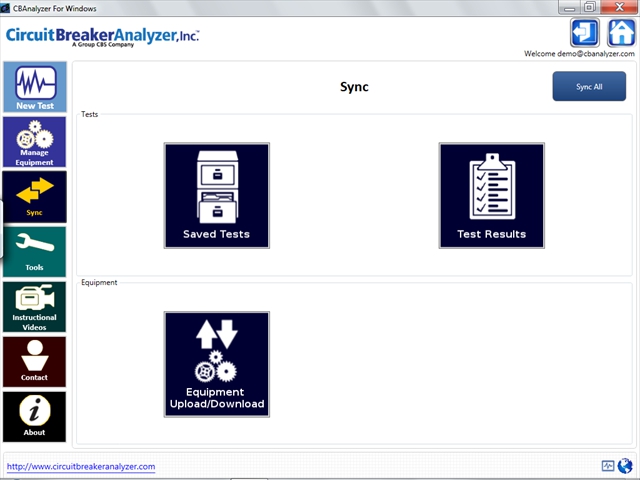Click the Sync All button
This screenshot has height=480, width=640.
tap(589, 87)
